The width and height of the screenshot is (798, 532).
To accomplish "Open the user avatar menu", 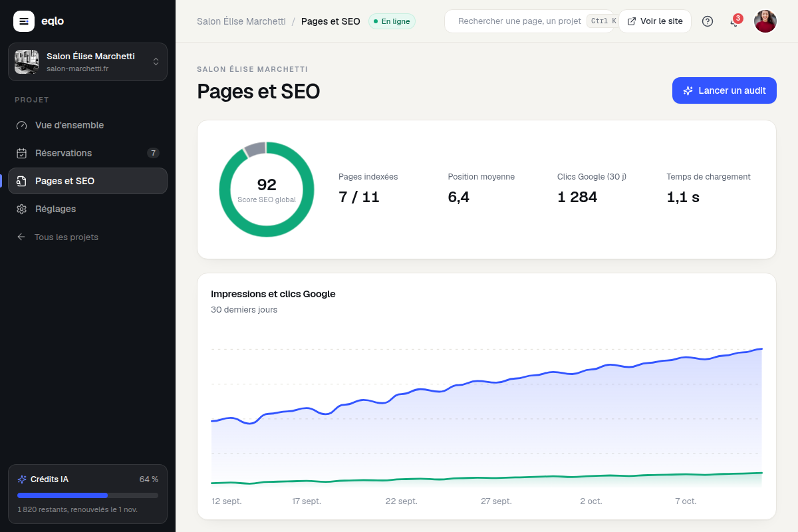I will pos(765,21).
